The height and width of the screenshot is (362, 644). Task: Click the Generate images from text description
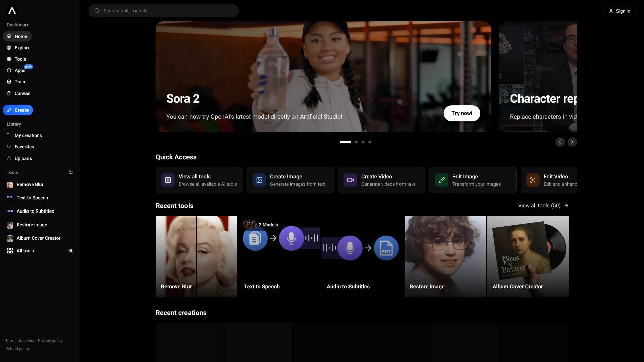pyautogui.click(x=298, y=184)
